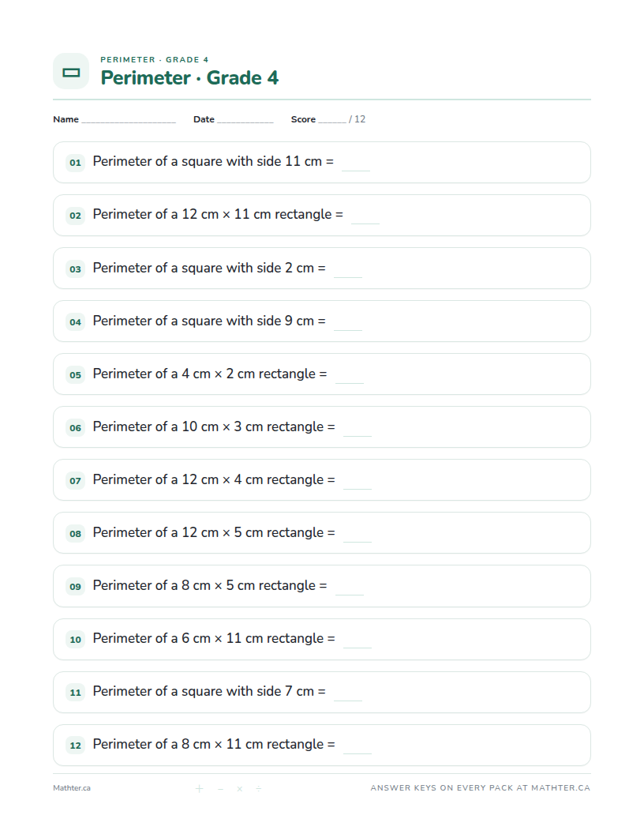
Task: Click the answer blank for the 12 cm × 4 cm rectangle
Action: (x=357, y=483)
